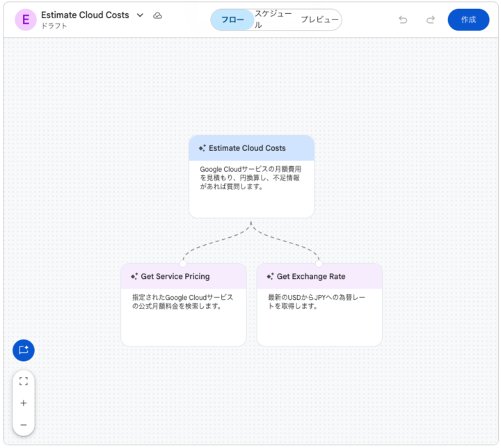Image resolution: width=501 pixels, height=448 pixels.
Task: Click the connector dot atop Get Service Pricing
Action: pyautogui.click(x=183, y=264)
